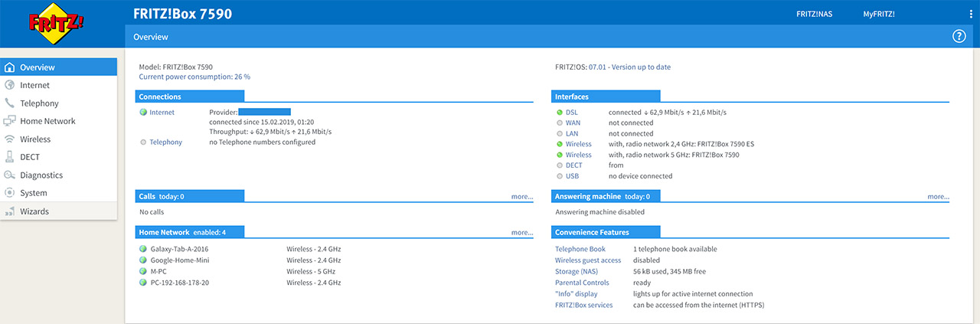Open Internet link under Connections
This screenshot has height=324, width=980.
coord(162,113)
